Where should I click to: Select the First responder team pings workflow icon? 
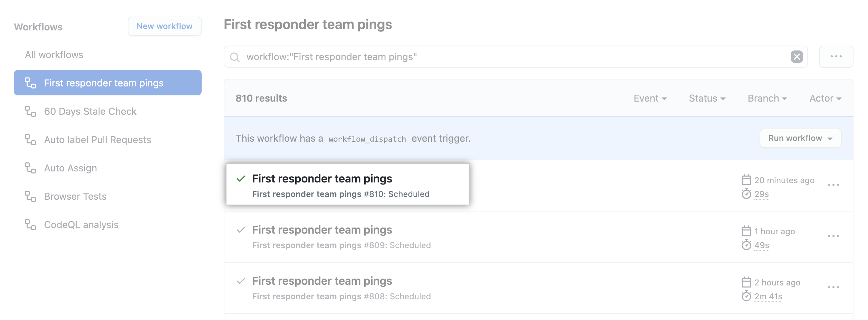tap(30, 83)
